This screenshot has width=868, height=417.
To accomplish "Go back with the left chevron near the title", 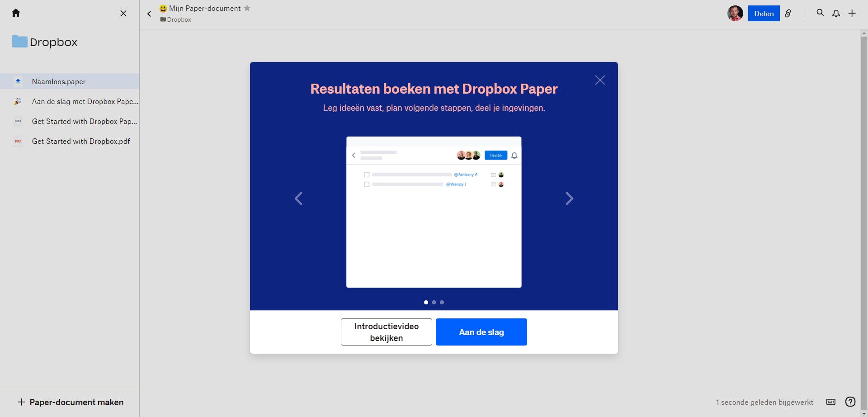I will (149, 14).
